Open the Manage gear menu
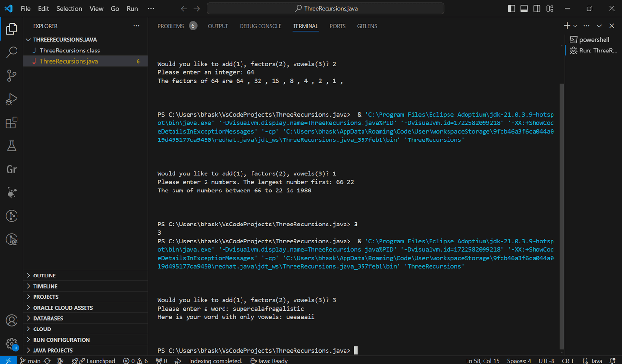The image size is (622, 364). click(11, 344)
